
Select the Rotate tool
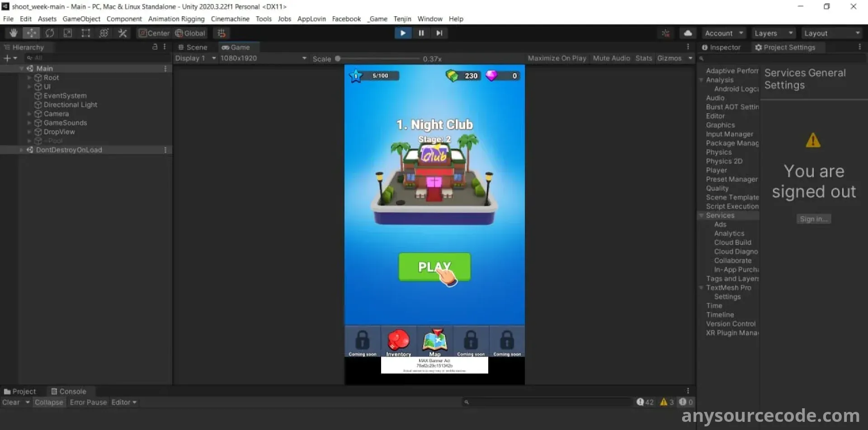coord(50,33)
